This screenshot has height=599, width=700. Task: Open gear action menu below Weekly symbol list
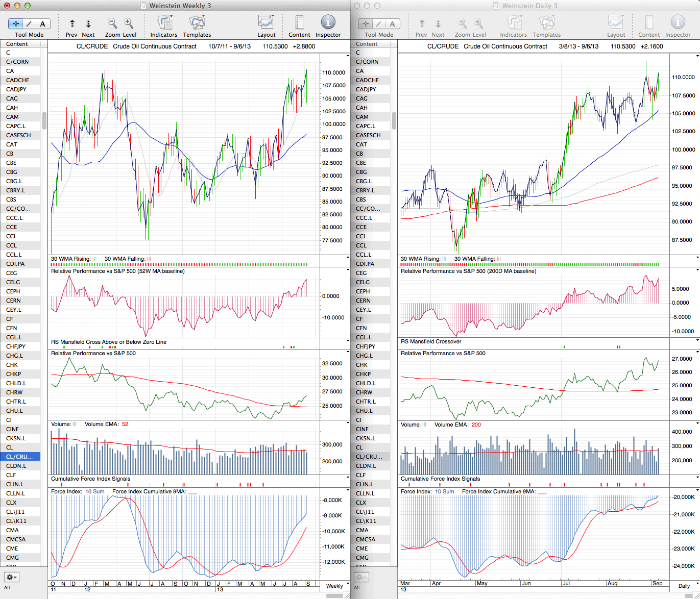11,577
